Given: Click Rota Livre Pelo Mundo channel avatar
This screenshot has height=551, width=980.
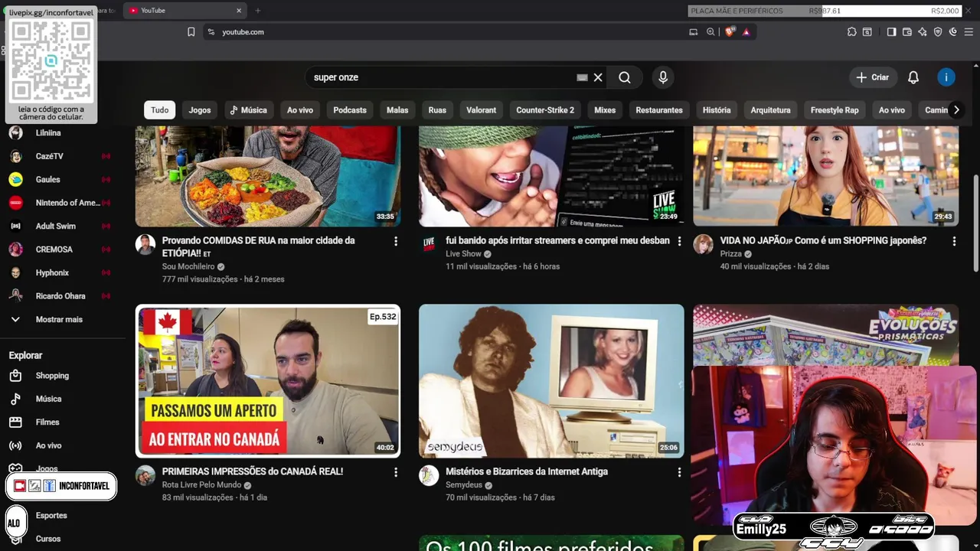Looking at the screenshot, I should click(145, 475).
